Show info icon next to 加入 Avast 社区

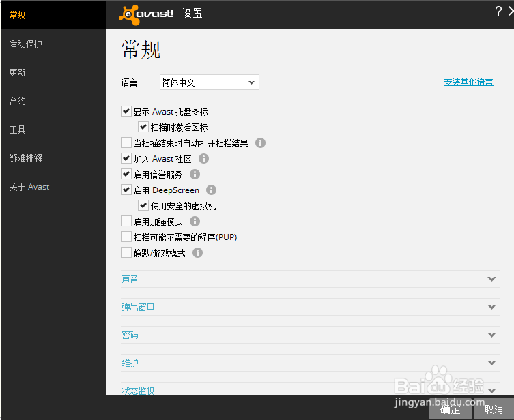point(203,159)
